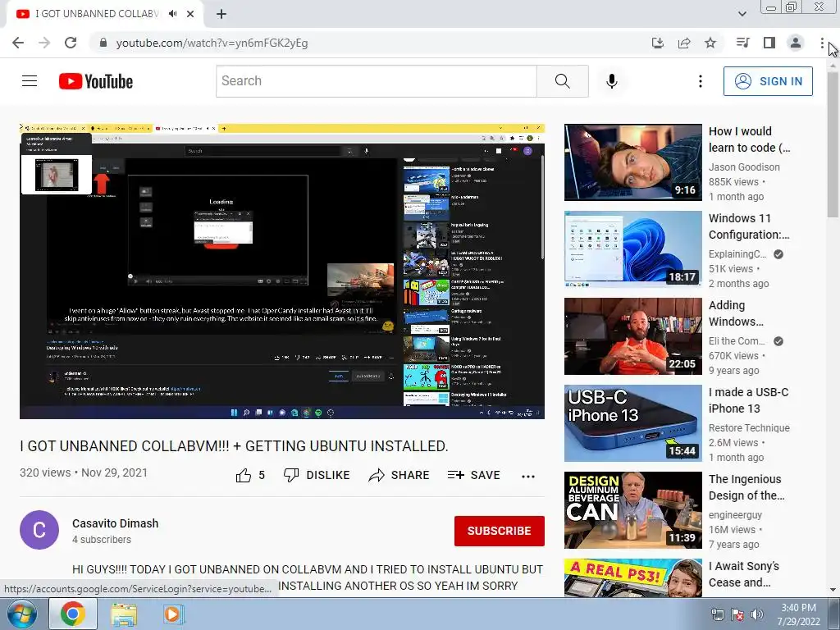The image size is (840, 630).
Task: Mute tab via speaker icon
Action: pyautogui.click(x=172, y=14)
